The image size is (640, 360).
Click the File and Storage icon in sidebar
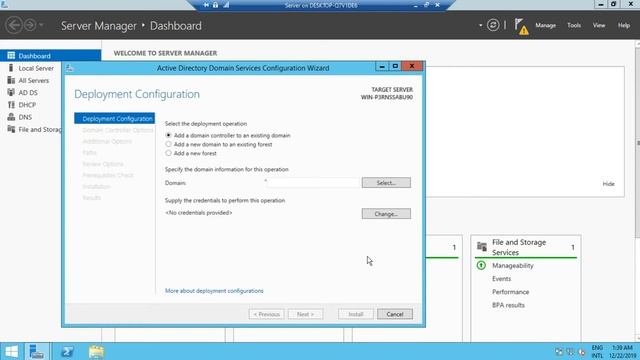[11, 129]
